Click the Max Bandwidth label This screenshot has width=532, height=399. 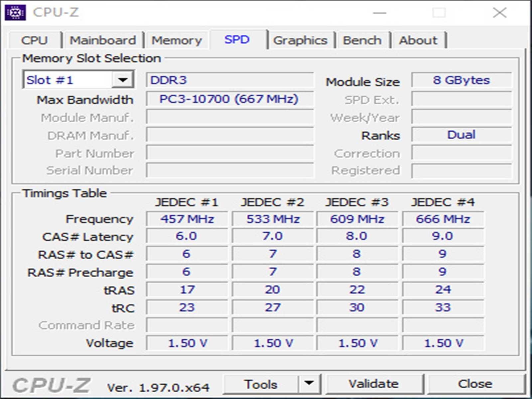[x=85, y=100]
